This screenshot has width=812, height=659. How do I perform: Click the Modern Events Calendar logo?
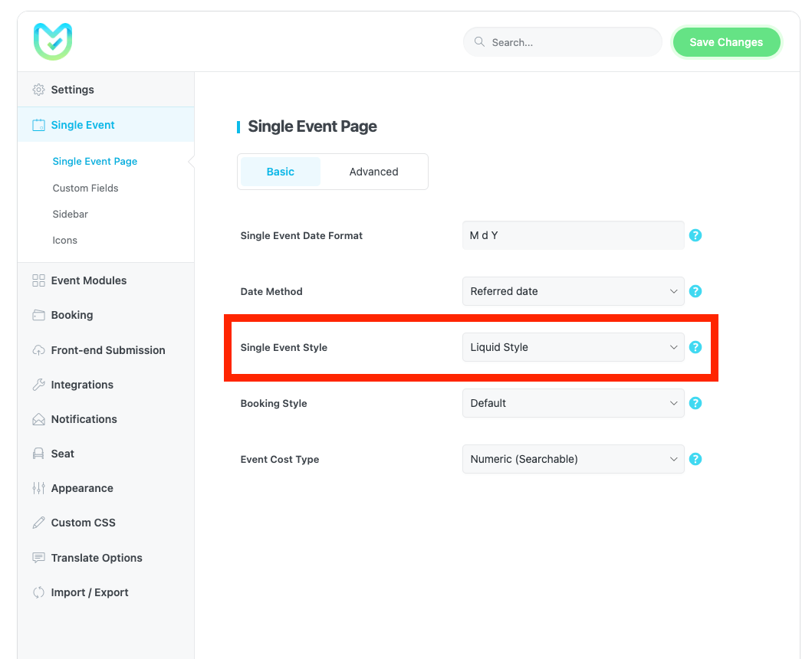pyautogui.click(x=53, y=41)
